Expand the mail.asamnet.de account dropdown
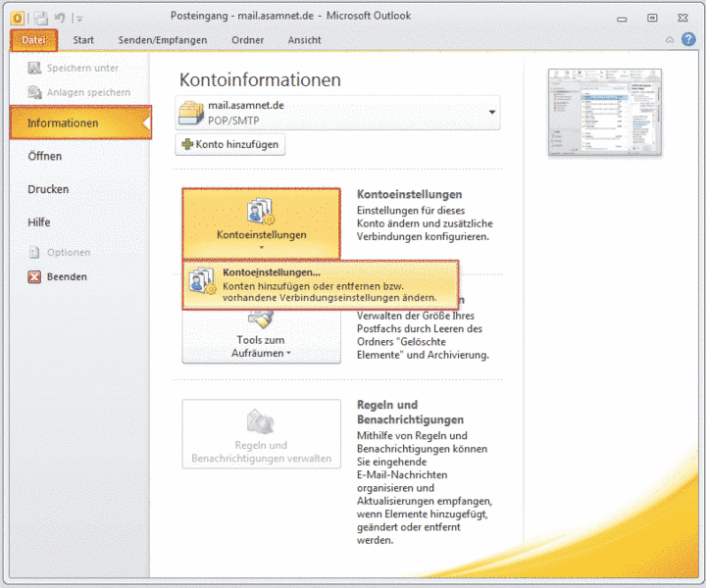The image size is (706, 588). coord(491,113)
